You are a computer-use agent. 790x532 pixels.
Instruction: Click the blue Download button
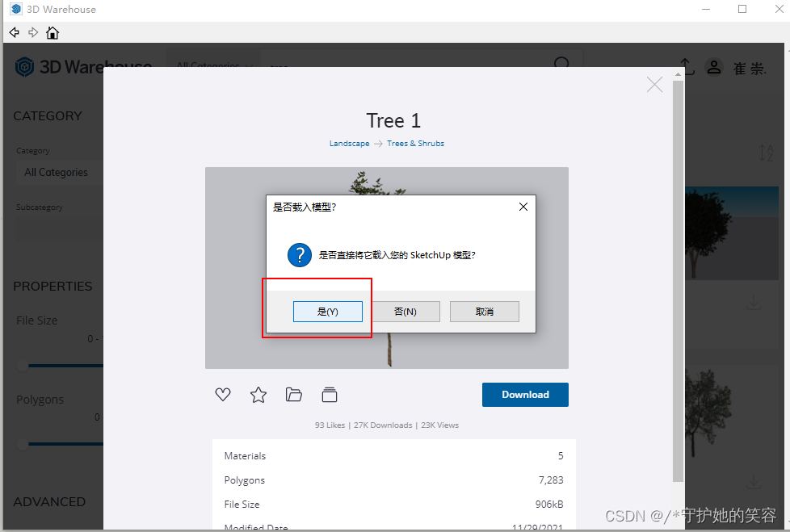click(x=525, y=395)
